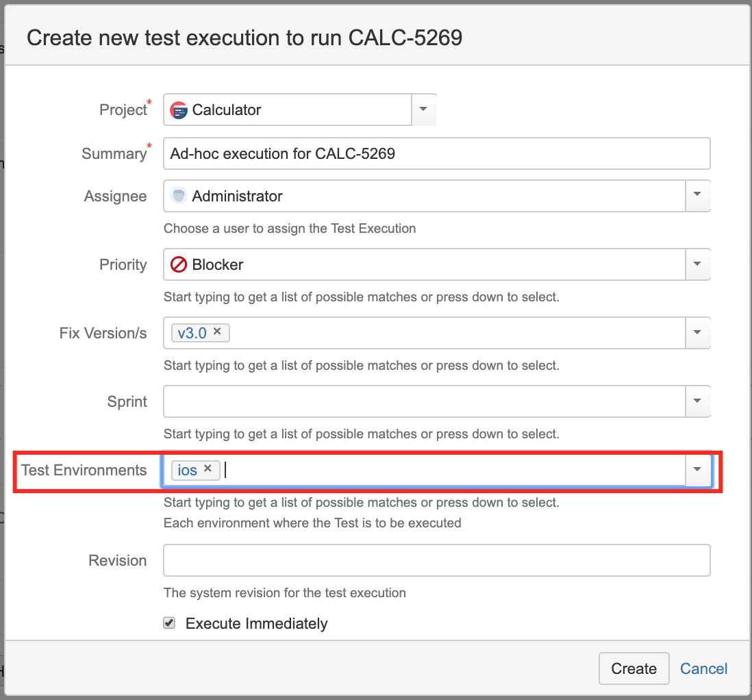Click into the Summary text field
752x700 pixels.
(x=436, y=153)
